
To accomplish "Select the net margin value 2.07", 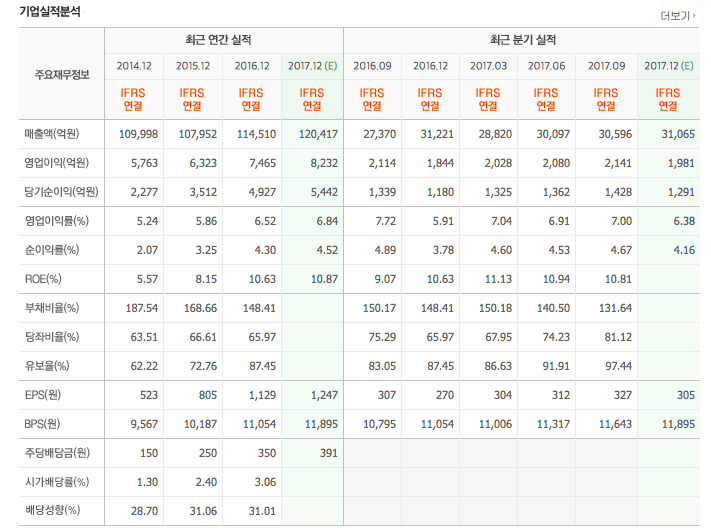I will [147, 250].
